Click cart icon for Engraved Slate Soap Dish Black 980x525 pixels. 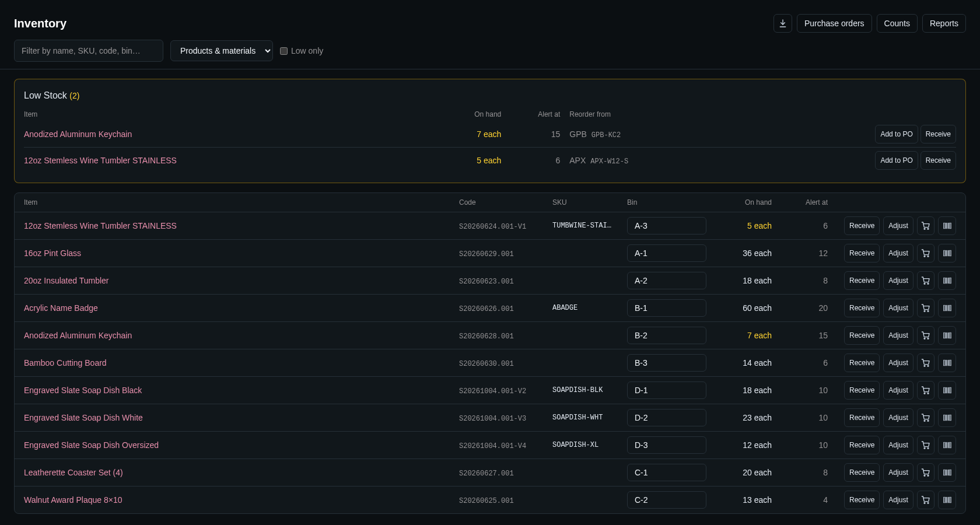pos(926,390)
